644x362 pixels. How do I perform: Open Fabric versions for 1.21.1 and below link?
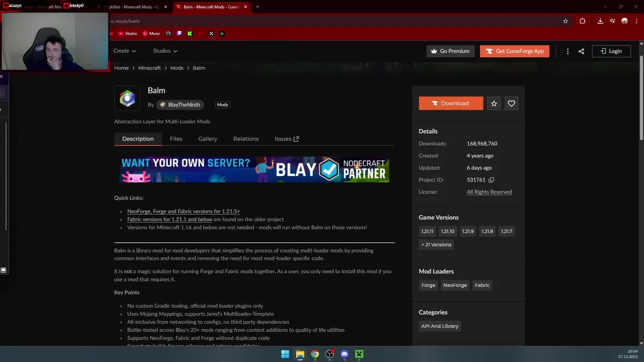[170, 219]
